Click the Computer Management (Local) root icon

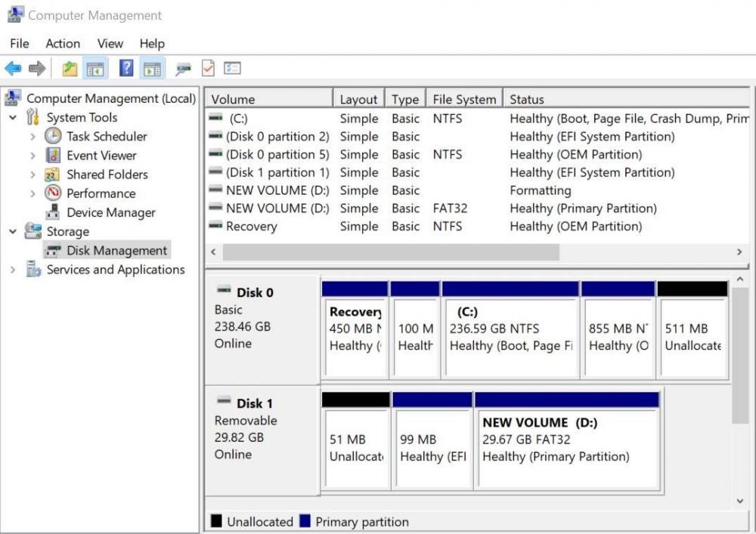13,97
